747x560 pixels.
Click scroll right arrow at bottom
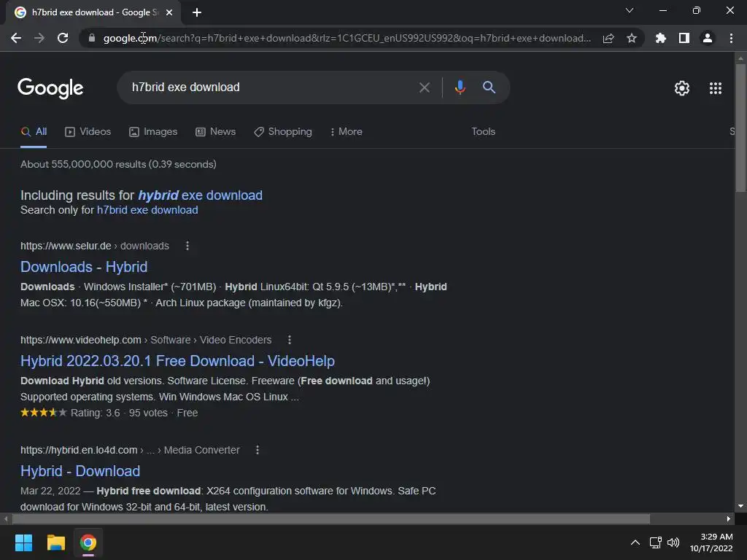(x=729, y=518)
